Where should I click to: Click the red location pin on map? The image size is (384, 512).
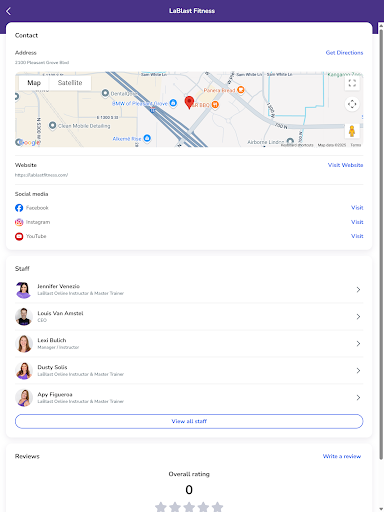[189, 102]
